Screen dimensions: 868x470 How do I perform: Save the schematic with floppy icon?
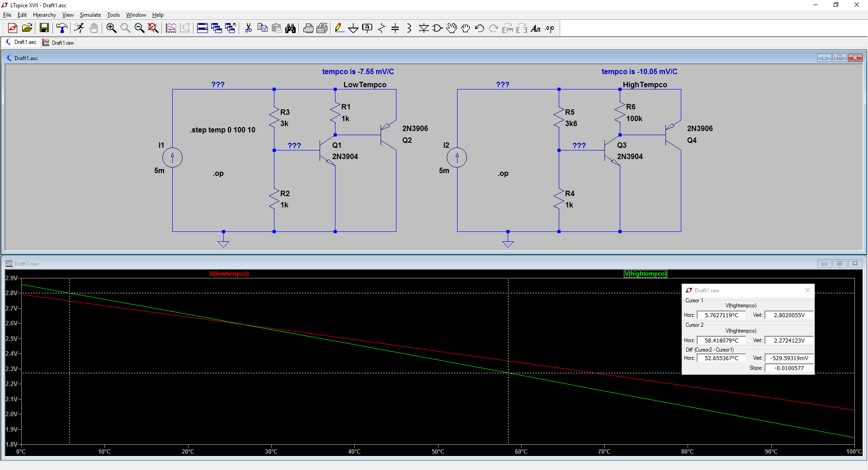coord(44,28)
